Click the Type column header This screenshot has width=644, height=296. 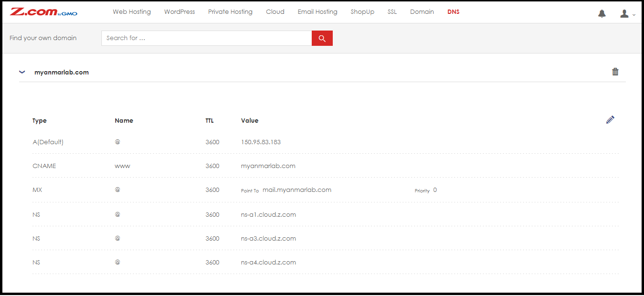tap(40, 121)
